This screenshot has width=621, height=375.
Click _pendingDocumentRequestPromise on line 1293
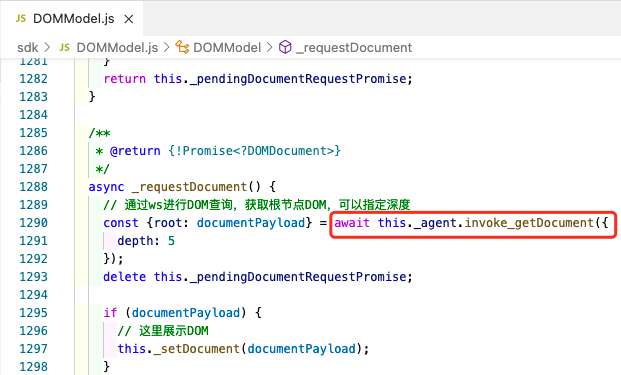point(298,277)
